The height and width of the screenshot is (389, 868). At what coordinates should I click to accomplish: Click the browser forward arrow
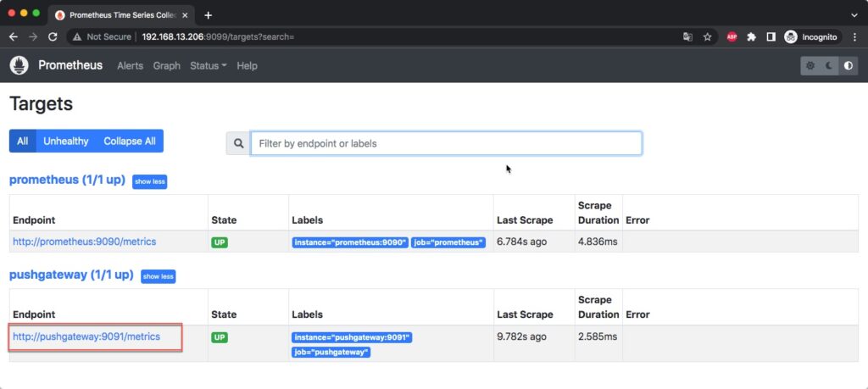click(33, 37)
